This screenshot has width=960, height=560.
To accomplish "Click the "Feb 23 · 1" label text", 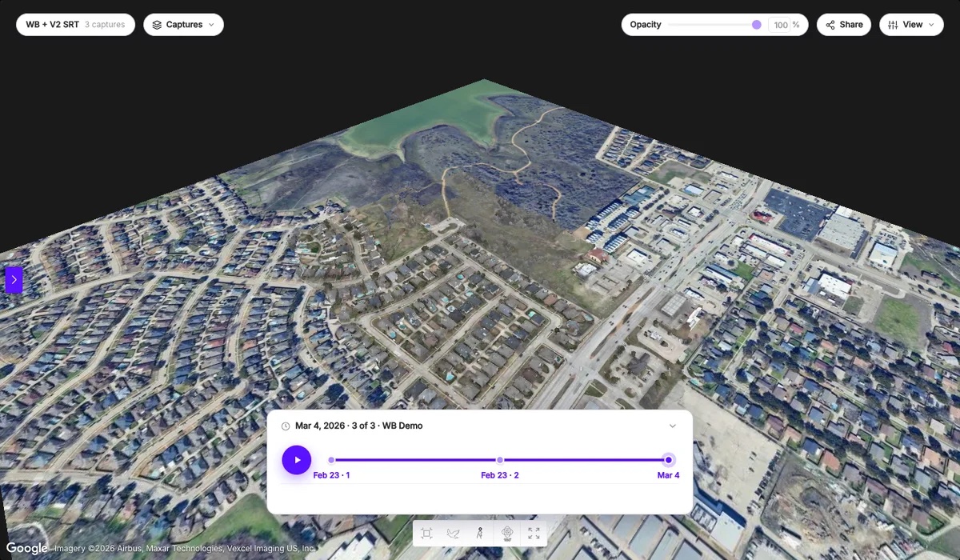I will click(331, 475).
